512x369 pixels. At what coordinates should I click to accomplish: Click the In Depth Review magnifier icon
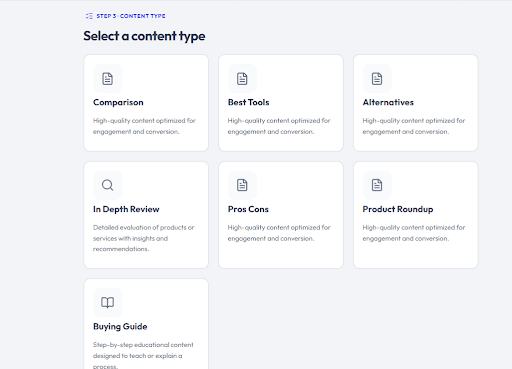(x=107, y=185)
